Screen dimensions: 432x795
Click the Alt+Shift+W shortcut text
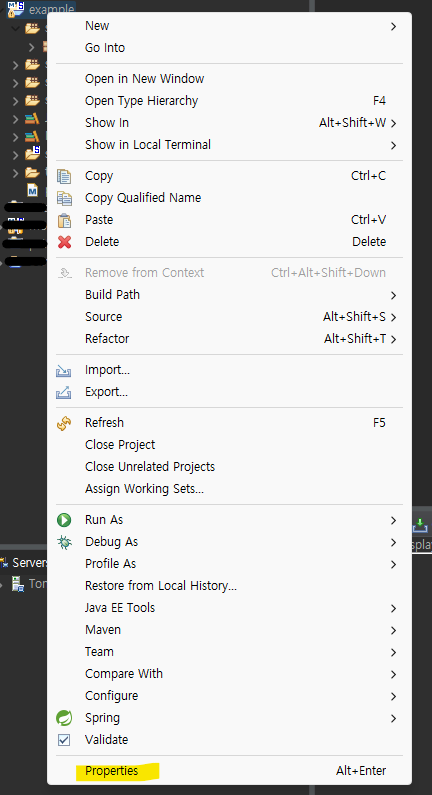[352, 123]
